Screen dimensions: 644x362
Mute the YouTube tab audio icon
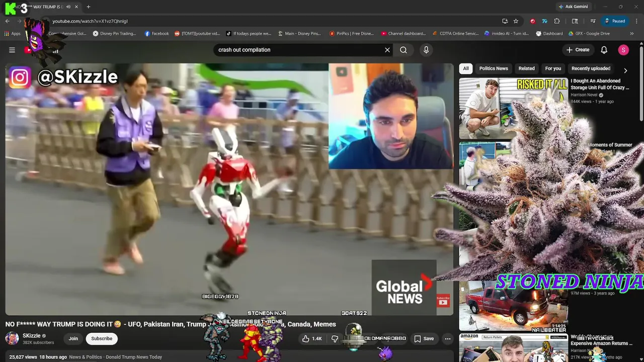click(68, 7)
